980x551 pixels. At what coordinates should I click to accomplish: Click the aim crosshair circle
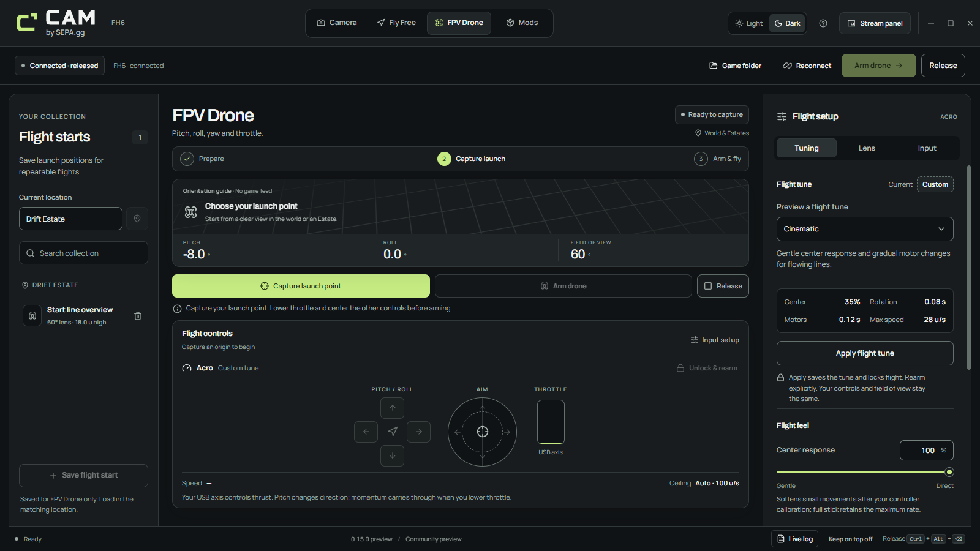(x=482, y=432)
